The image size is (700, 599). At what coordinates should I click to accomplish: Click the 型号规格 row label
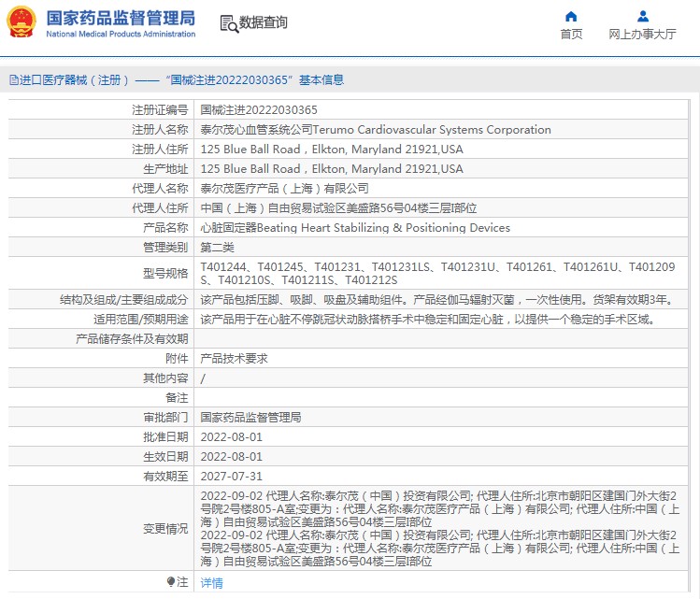click(x=165, y=273)
